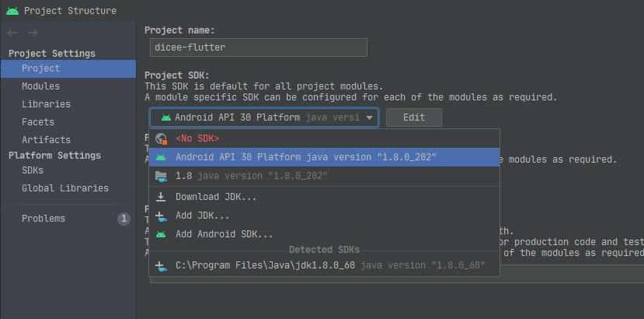Click the Add Android SDK robot icon

click(x=161, y=235)
